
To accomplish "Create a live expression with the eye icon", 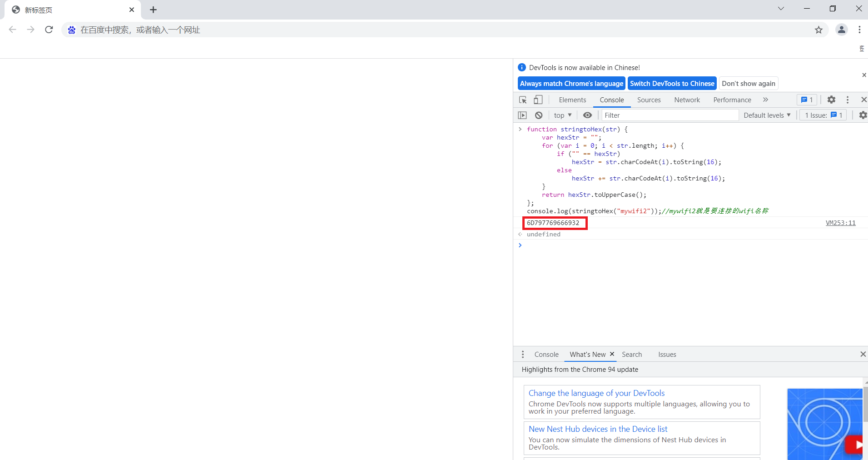I will [x=587, y=115].
